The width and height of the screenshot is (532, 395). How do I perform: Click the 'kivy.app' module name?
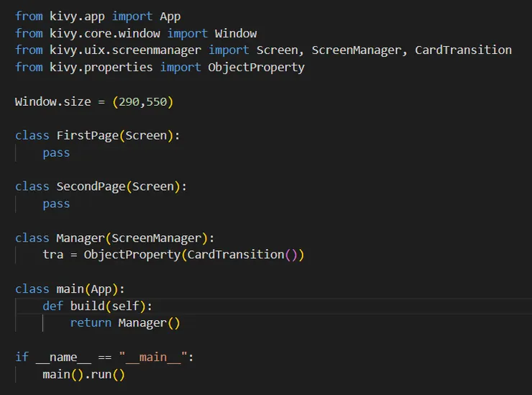[x=77, y=17]
